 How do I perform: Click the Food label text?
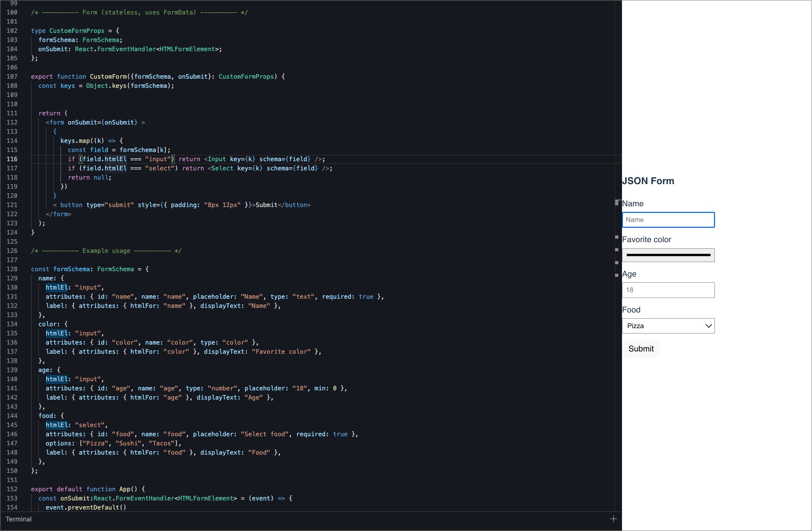631,310
